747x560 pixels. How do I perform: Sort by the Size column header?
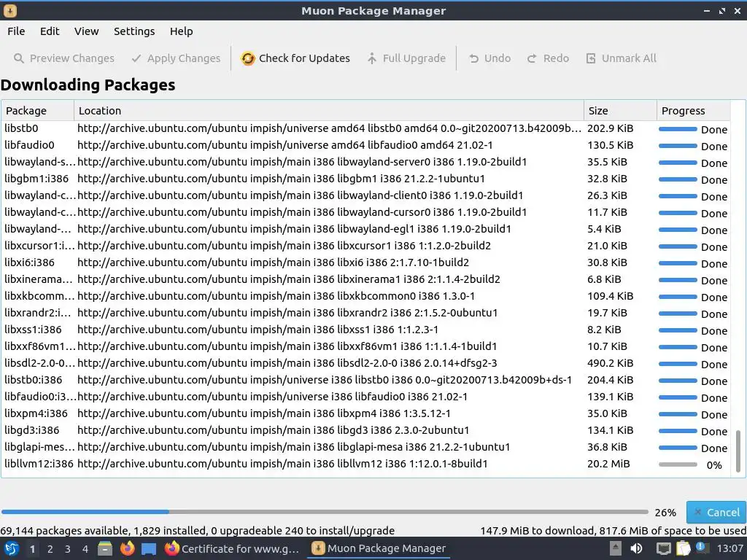(620, 111)
